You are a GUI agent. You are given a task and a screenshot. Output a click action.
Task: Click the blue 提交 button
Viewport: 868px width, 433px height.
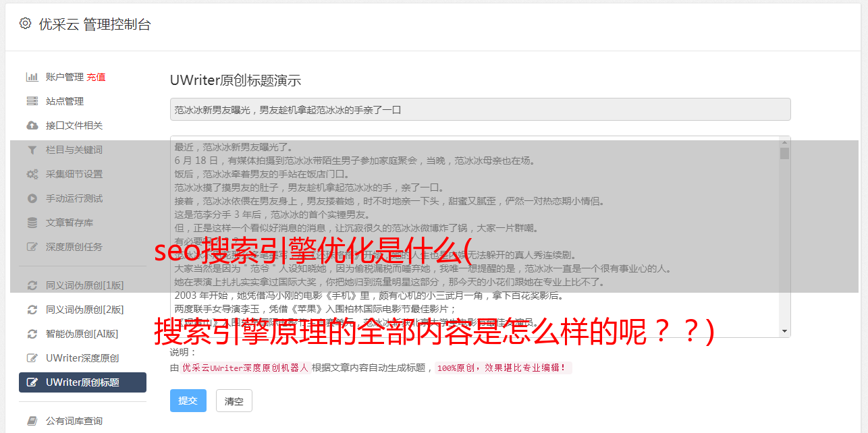click(x=188, y=401)
